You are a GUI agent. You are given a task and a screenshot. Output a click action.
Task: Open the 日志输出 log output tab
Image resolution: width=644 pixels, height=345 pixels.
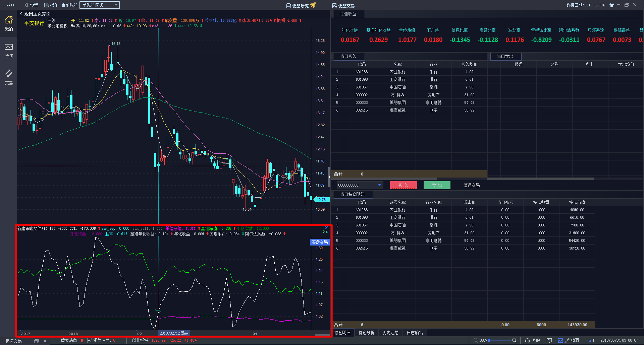(x=415, y=333)
